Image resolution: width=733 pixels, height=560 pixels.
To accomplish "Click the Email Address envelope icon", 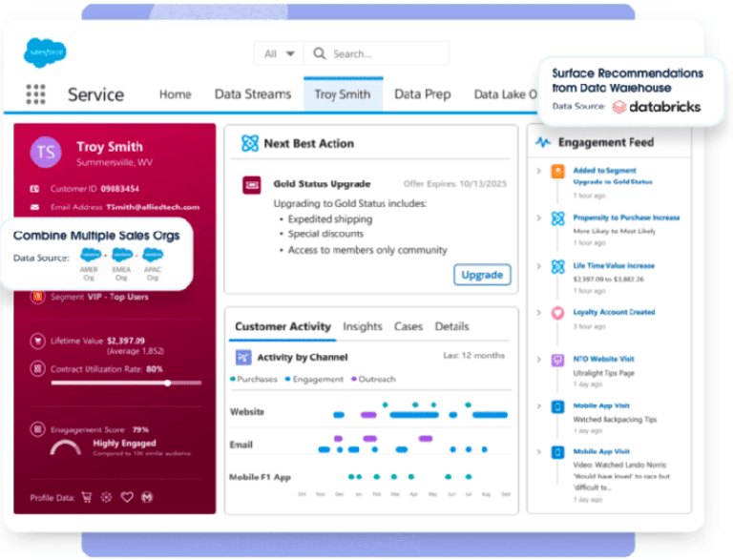I will (x=34, y=207).
